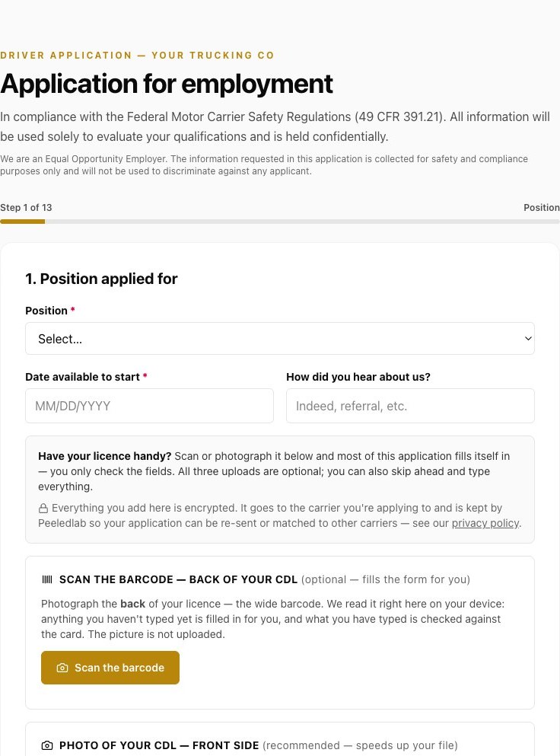Click the Position step label on the right
Image resolution: width=560 pixels, height=756 pixels.
pyautogui.click(x=542, y=207)
